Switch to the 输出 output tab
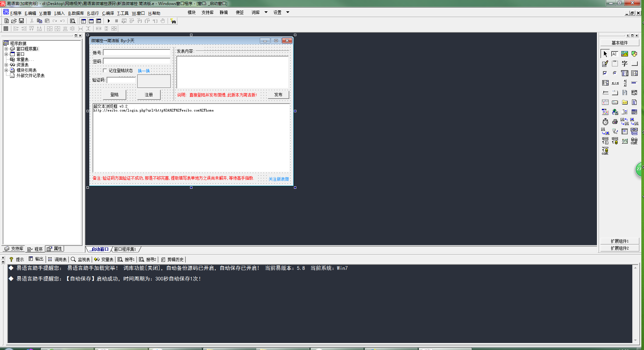The height and width of the screenshot is (350, 644). (x=36, y=259)
